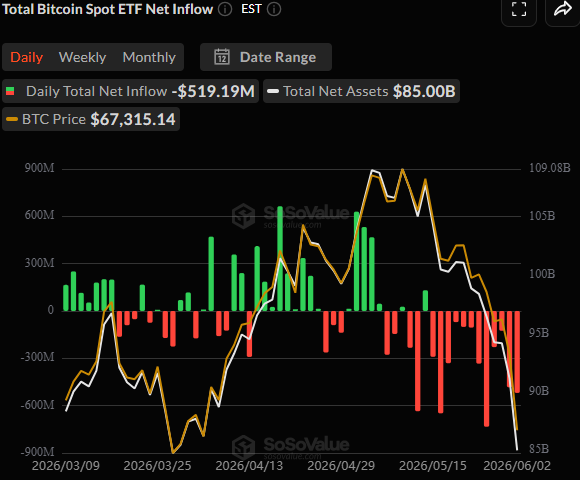
Task: Click the -300M left axis label
Action: click(x=37, y=357)
